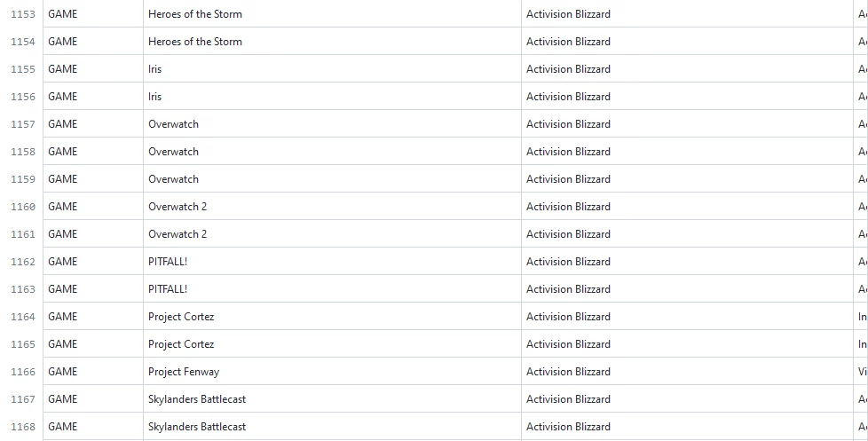This screenshot has width=868, height=441.
Task: Select Skylanders Battlecast cell in row 1168
Action: (x=332, y=427)
